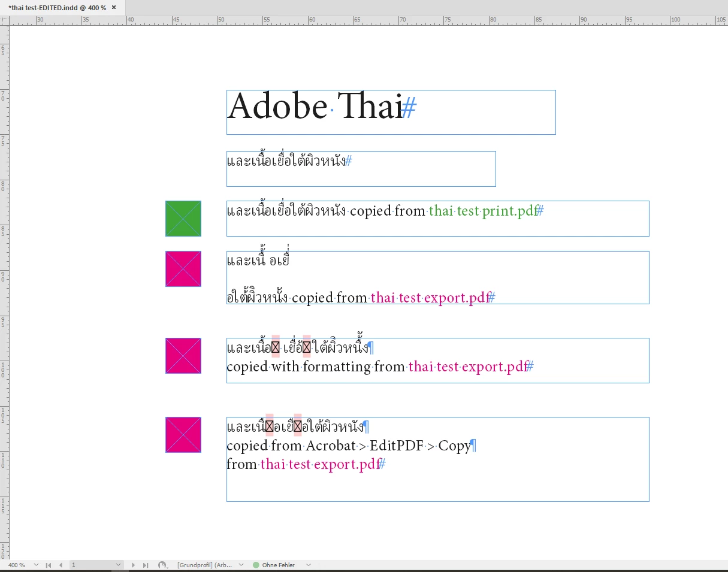728x572 pixels.
Task: Click the first missing-glyph box in 'copied with formatting' frame
Action: (276, 347)
